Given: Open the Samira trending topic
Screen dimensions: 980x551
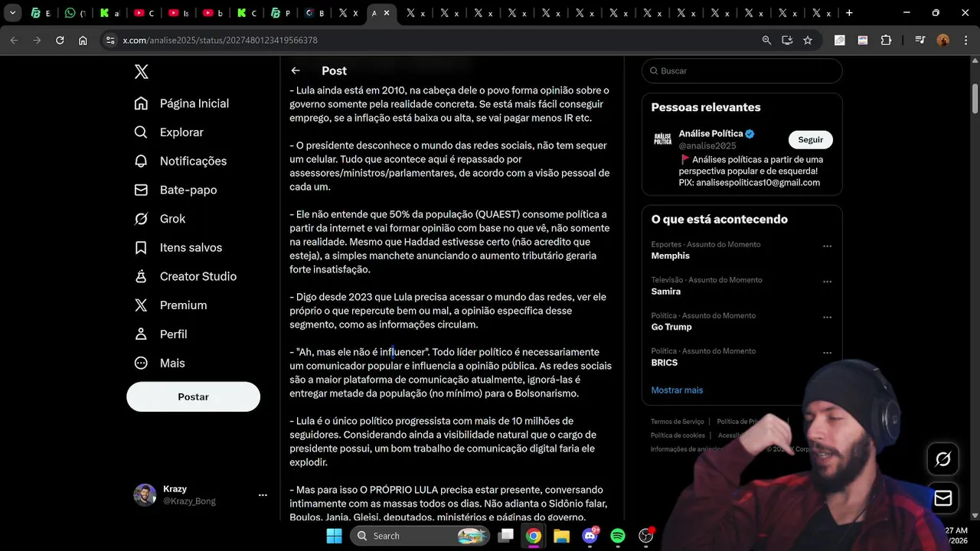Looking at the screenshot, I should tap(666, 292).
